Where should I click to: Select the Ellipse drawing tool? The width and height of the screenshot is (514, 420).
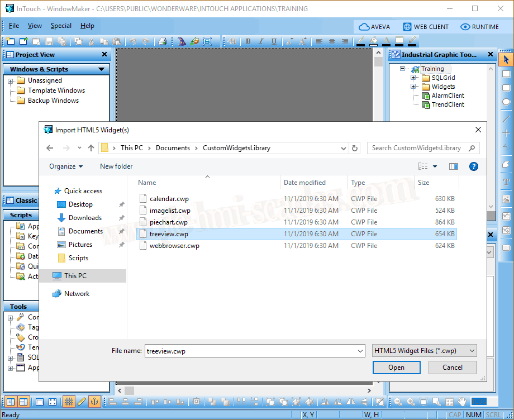pyautogui.click(x=506, y=102)
